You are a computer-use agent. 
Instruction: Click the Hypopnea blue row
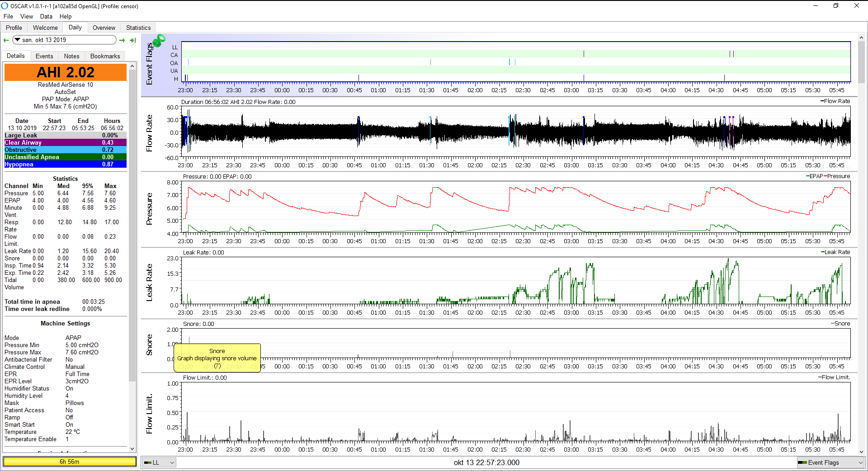click(66, 164)
